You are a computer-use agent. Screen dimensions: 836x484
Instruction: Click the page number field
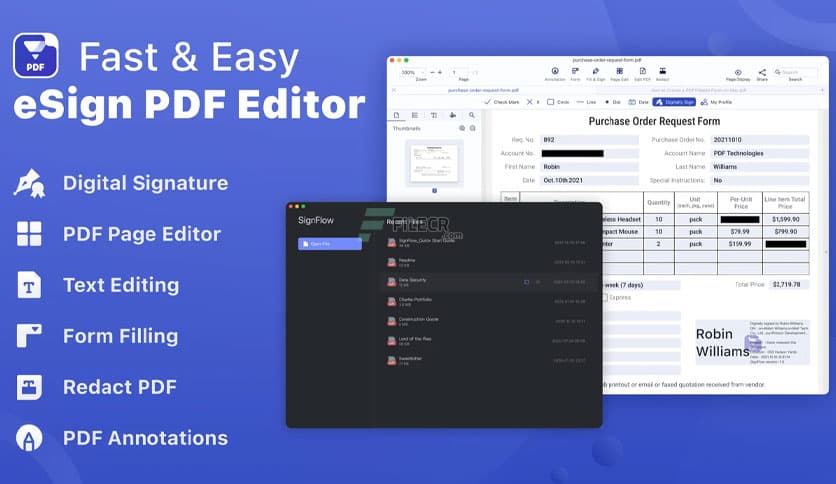[458, 72]
